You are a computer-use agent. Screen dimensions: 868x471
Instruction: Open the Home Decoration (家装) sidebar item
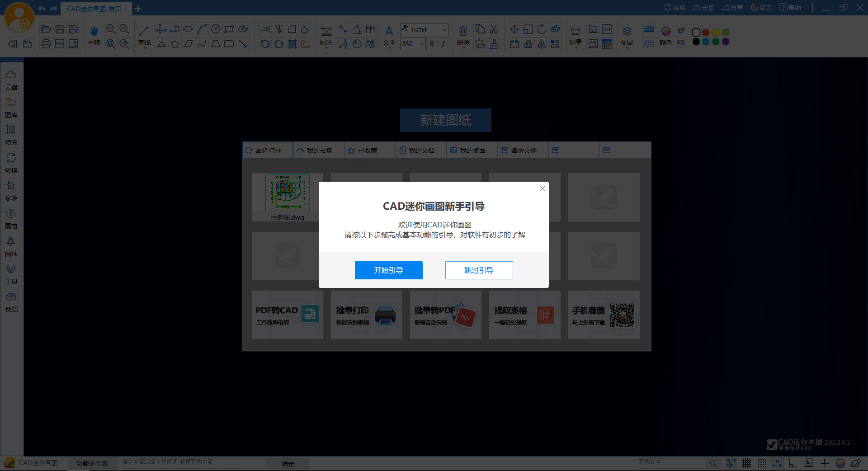(x=11, y=190)
